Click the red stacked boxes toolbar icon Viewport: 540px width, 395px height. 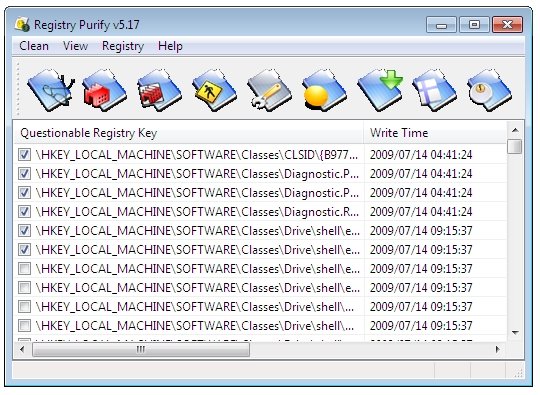tap(159, 90)
